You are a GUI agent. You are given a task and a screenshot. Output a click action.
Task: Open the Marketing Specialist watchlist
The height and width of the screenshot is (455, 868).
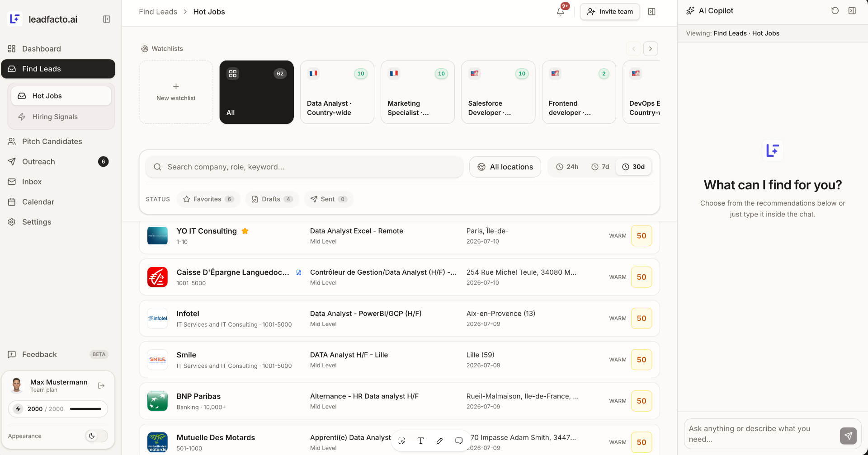(418, 92)
